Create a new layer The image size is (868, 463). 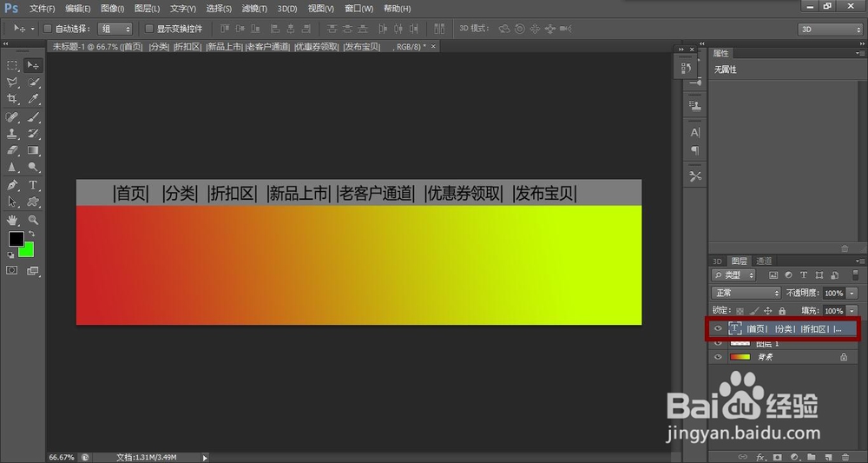828,457
